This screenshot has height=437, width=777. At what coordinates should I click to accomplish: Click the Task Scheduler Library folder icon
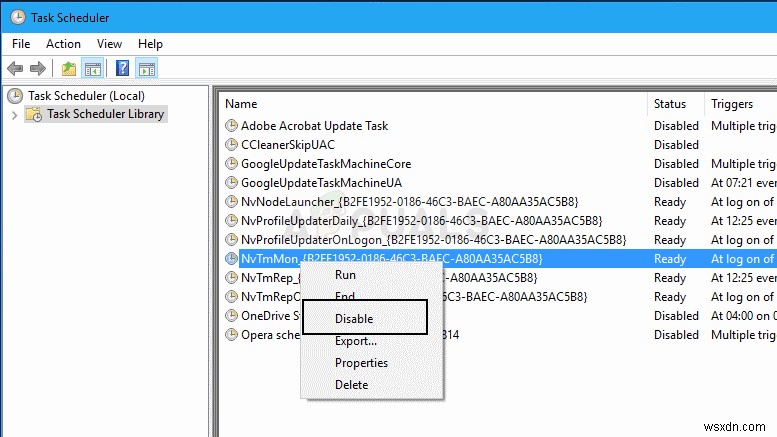point(34,114)
